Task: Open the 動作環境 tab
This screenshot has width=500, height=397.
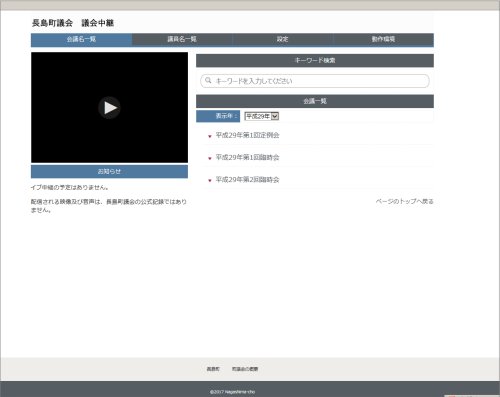Action: coord(383,39)
